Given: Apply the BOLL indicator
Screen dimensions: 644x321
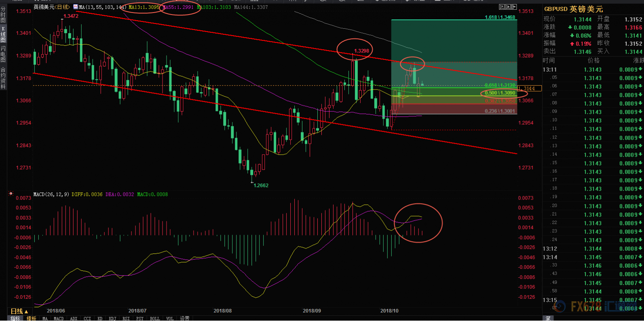Looking at the screenshot, I should tap(155, 318).
